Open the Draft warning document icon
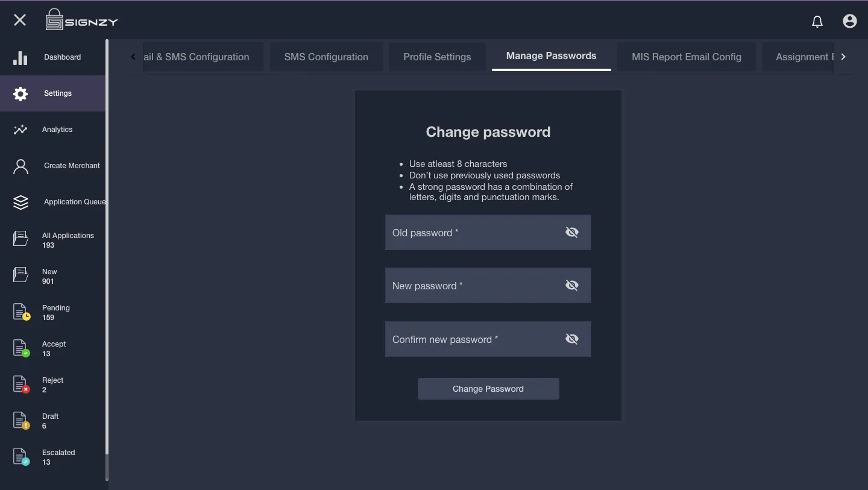The height and width of the screenshot is (490, 868). 21,420
